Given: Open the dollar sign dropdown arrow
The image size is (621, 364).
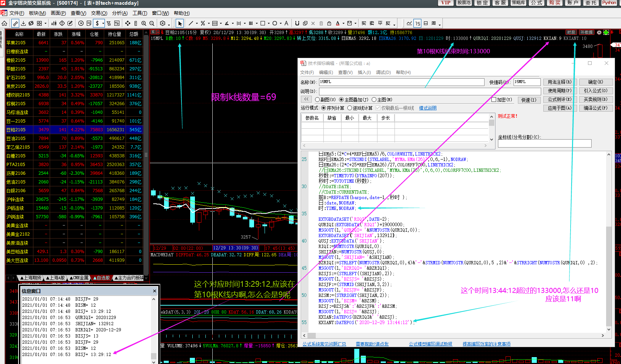Looking at the screenshot, I should coord(103,24).
